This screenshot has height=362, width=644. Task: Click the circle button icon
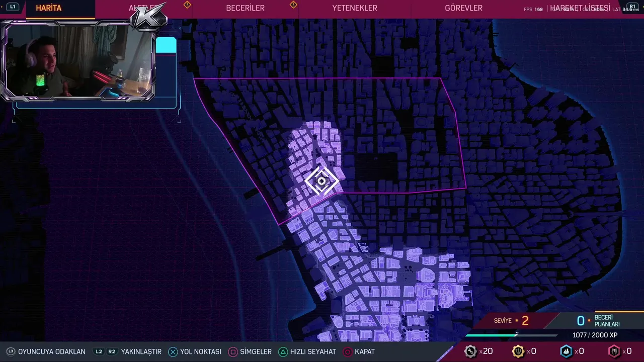click(348, 352)
